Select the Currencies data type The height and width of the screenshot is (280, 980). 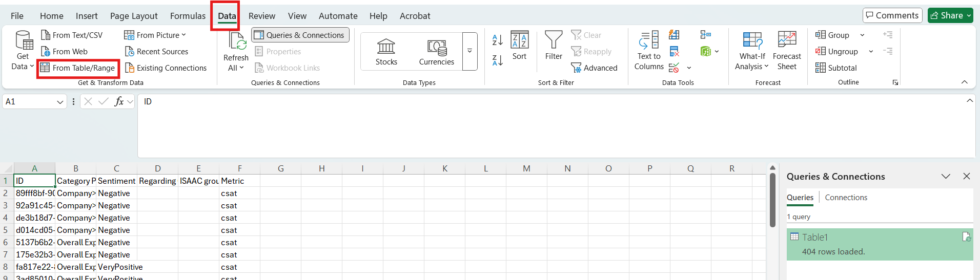(x=436, y=52)
